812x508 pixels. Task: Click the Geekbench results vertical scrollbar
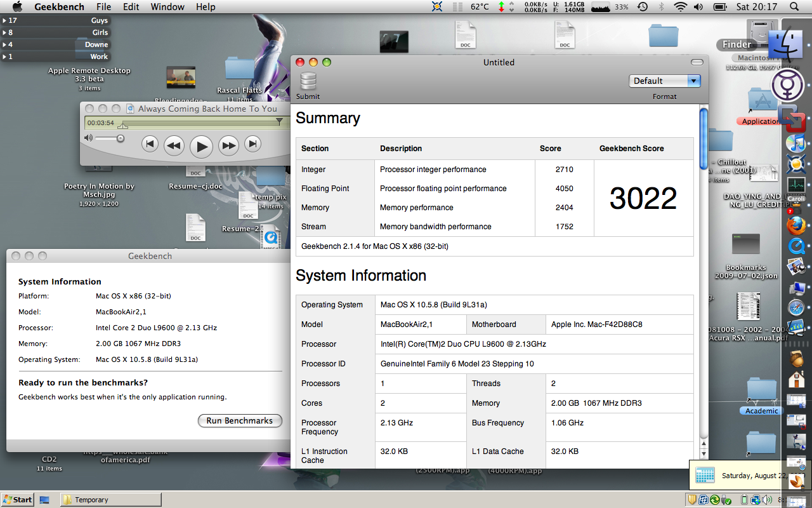click(x=704, y=138)
